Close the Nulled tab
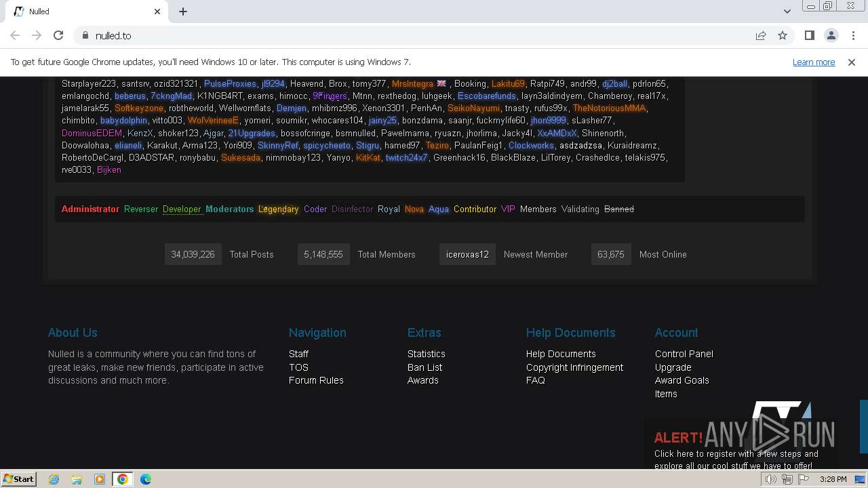 click(157, 12)
